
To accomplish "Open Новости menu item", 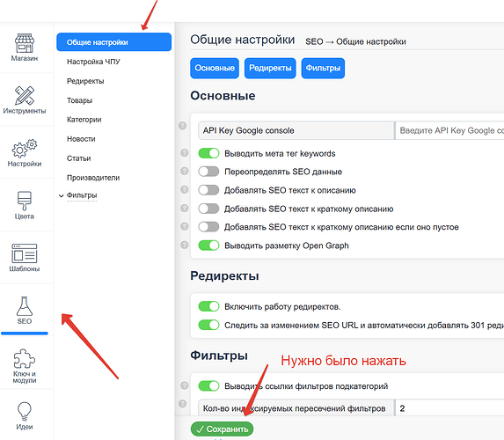I will point(81,139).
